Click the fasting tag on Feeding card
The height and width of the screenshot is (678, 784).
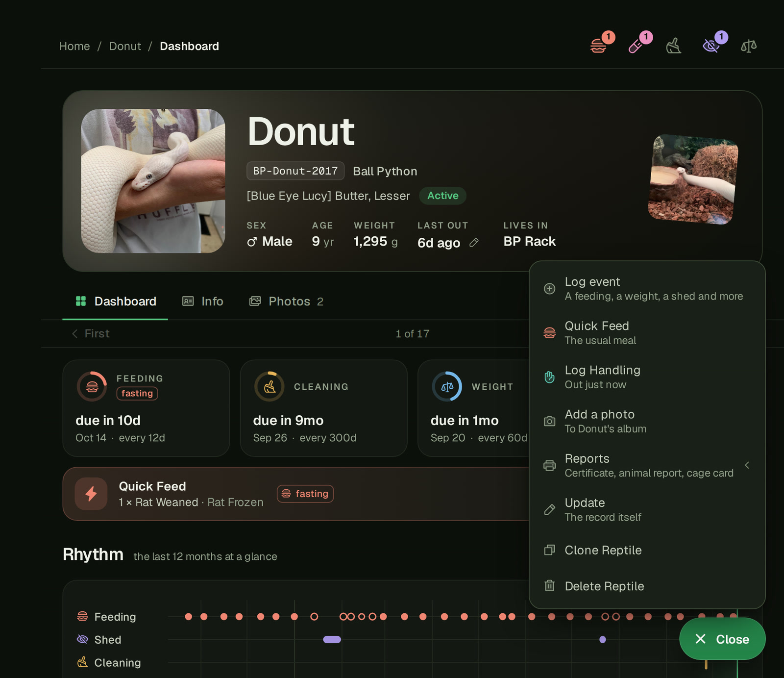point(137,393)
